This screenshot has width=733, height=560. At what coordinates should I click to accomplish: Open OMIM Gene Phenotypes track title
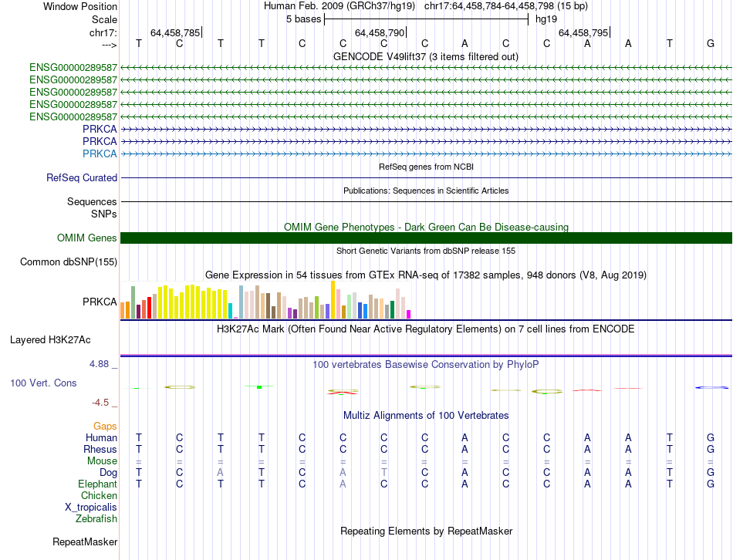(426, 228)
